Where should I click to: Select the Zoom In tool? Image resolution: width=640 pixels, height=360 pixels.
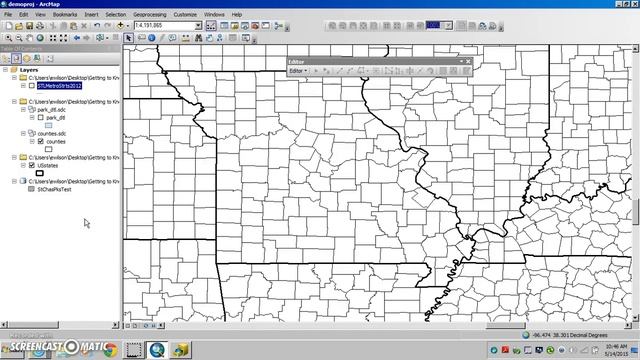coord(9,38)
